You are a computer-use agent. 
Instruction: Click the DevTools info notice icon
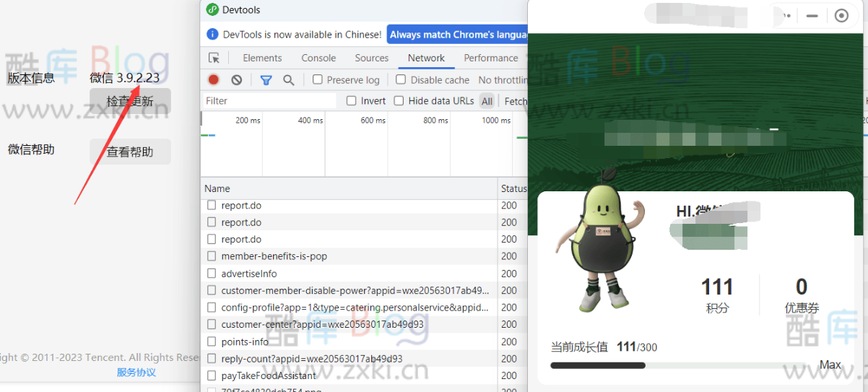click(212, 34)
